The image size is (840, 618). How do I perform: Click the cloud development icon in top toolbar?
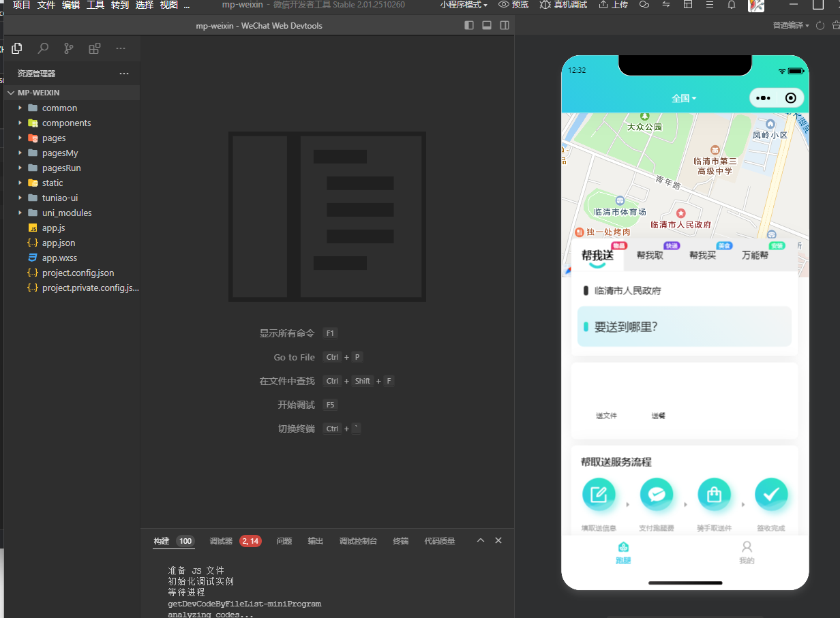644,5
